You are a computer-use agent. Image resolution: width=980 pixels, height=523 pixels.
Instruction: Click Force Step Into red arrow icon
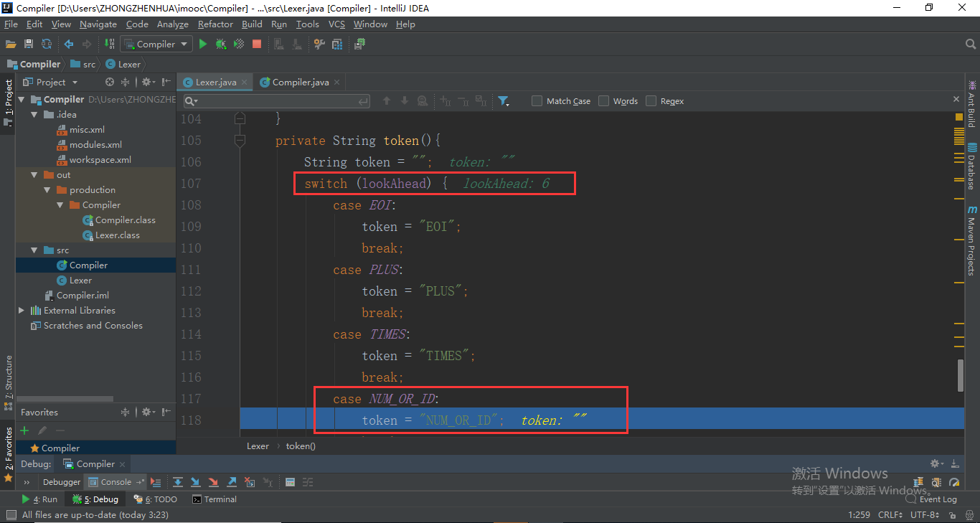[x=214, y=482]
